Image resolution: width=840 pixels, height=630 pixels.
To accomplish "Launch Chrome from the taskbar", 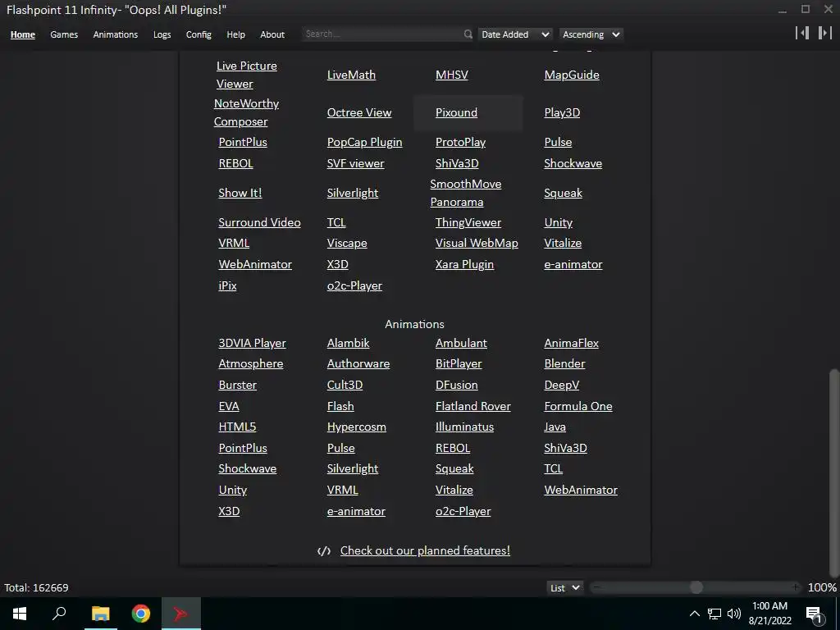I will 141,614.
